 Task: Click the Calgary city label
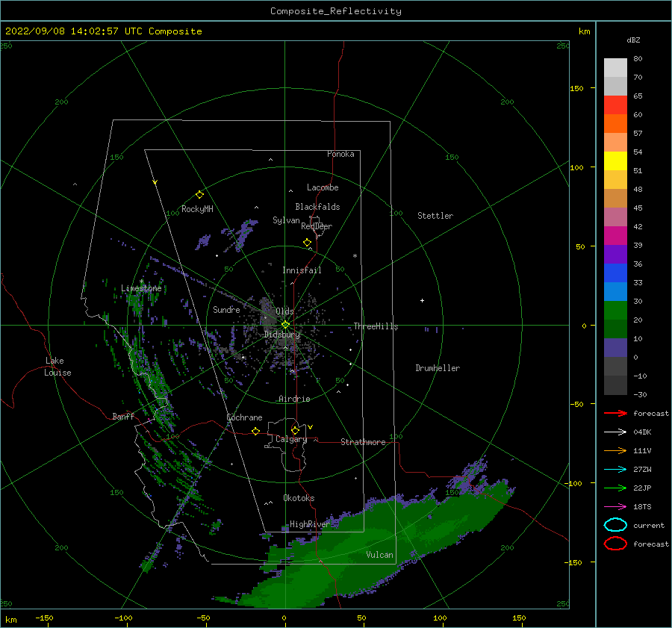[x=291, y=439]
